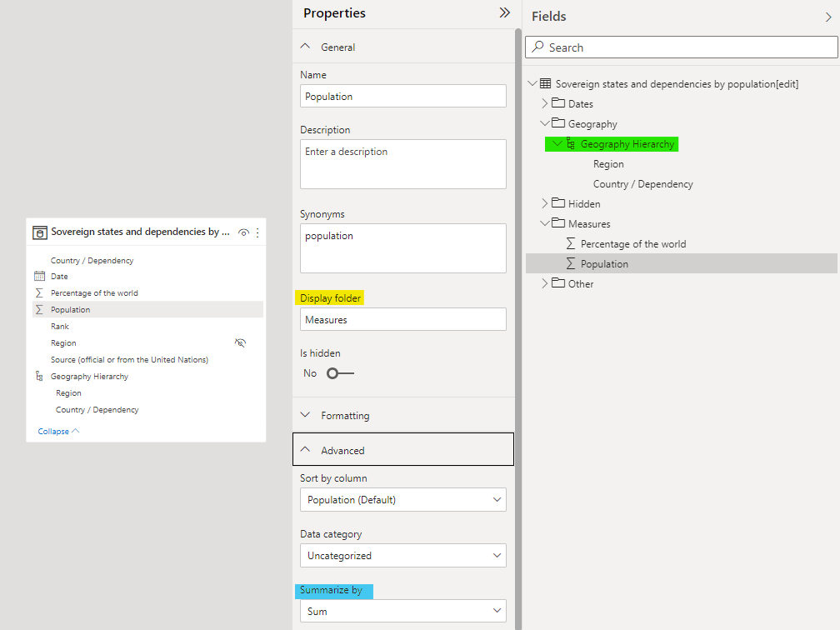Click the Geography Hierarchy icon in table card
Viewport: 840px width, 630px height.
[x=39, y=377]
